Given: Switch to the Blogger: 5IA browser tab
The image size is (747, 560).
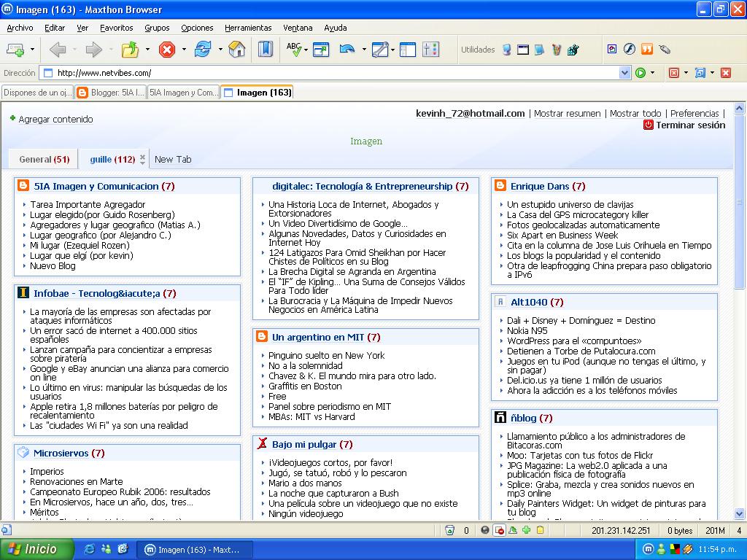Looking at the screenshot, I should pyautogui.click(x=111, y=93).
